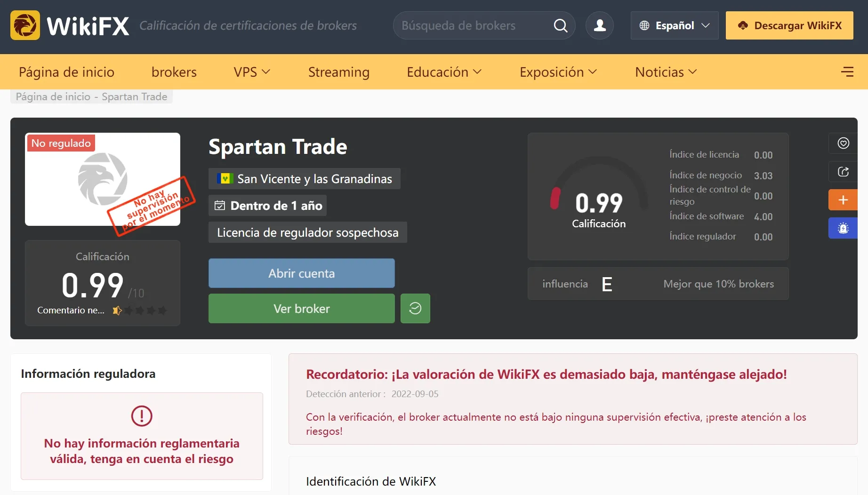The image size is (868, 495).
Task: Click the Recordatorio warning headline
Action: click(x=546, y=375)
